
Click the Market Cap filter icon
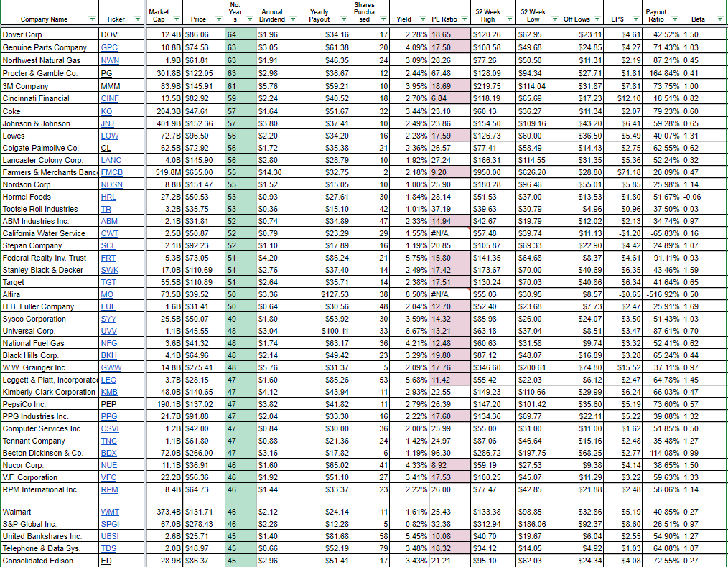(175, 19)
